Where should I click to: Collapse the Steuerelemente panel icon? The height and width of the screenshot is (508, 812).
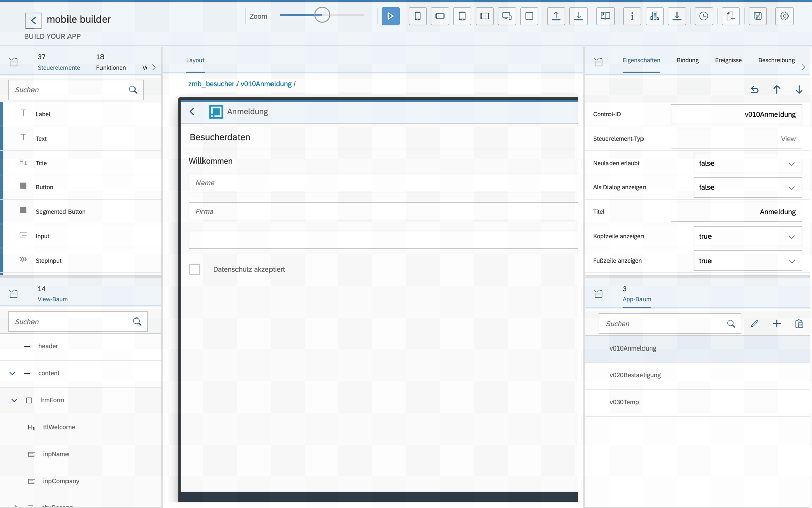click(x=14, y=62)
